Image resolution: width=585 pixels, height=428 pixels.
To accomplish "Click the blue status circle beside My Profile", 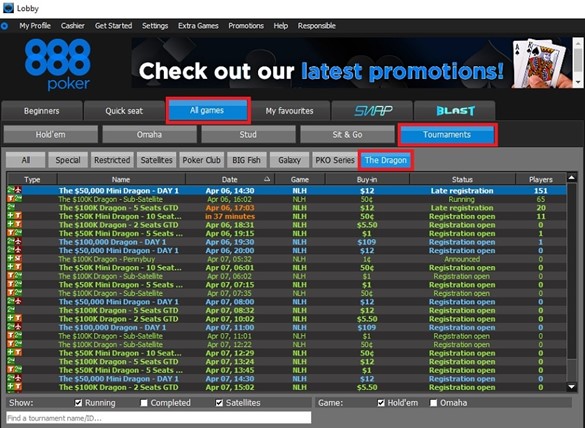I will click(x=4, y=26).
